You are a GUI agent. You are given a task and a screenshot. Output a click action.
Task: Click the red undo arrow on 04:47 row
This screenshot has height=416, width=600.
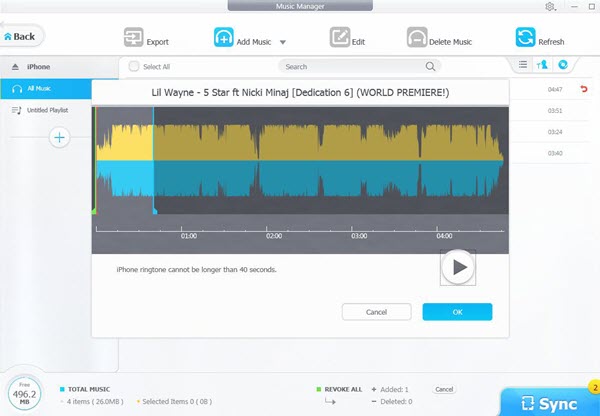(584, 89)
